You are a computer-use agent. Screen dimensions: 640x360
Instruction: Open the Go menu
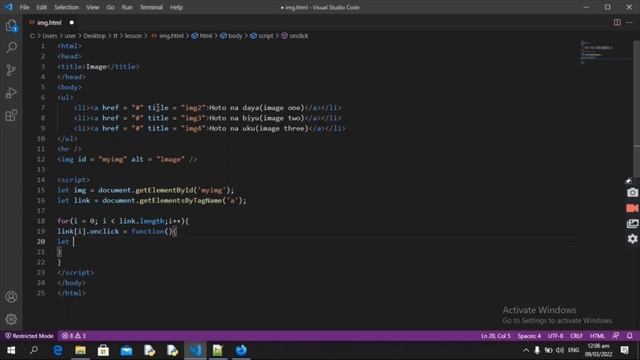[110, 7]
